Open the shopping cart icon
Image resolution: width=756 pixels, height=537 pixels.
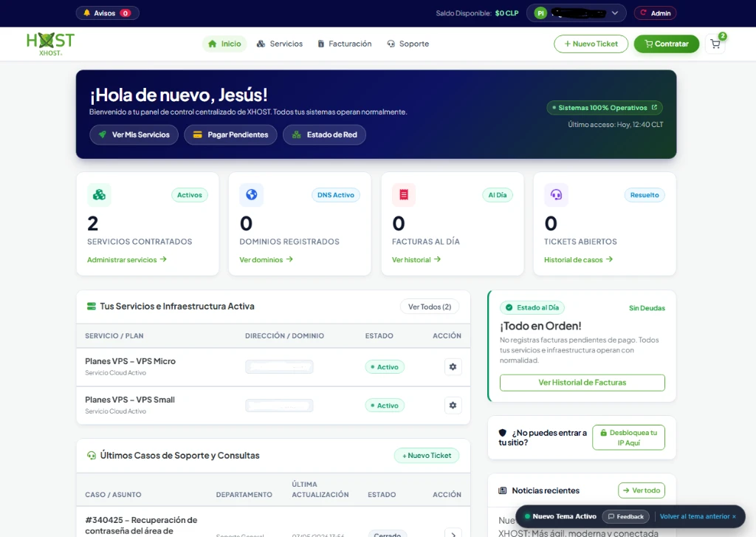pyautogui.click(x=715, y=44)
